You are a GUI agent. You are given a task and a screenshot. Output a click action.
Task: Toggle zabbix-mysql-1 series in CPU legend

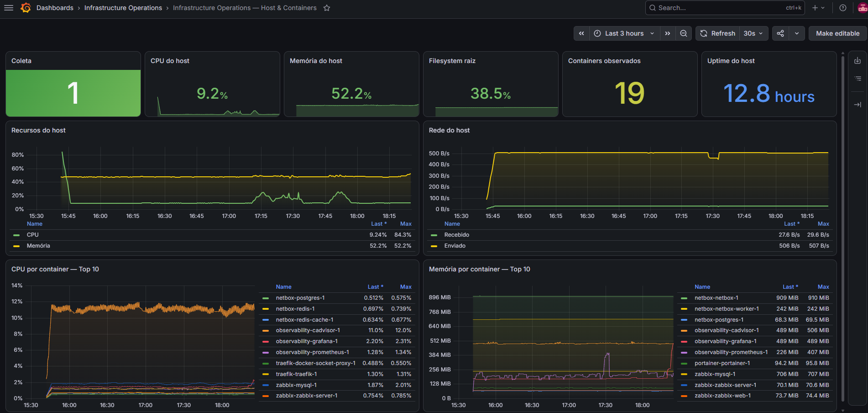coord(296,385)
